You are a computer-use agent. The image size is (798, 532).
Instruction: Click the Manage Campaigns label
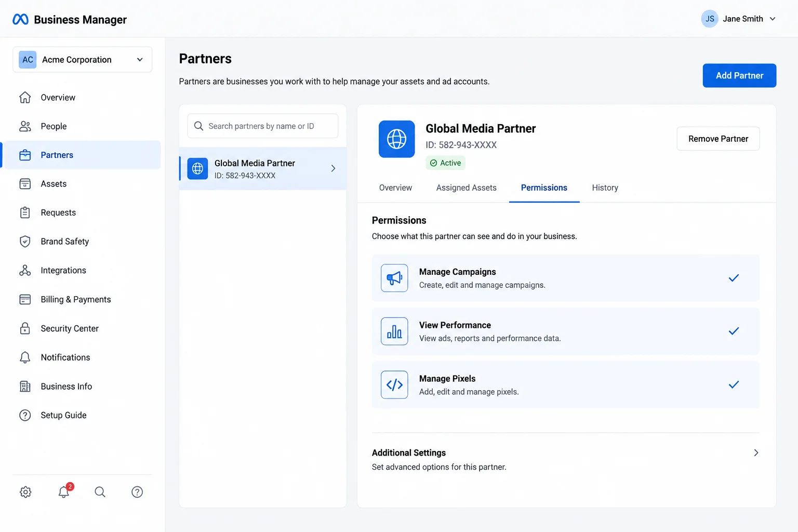point(458,272)
